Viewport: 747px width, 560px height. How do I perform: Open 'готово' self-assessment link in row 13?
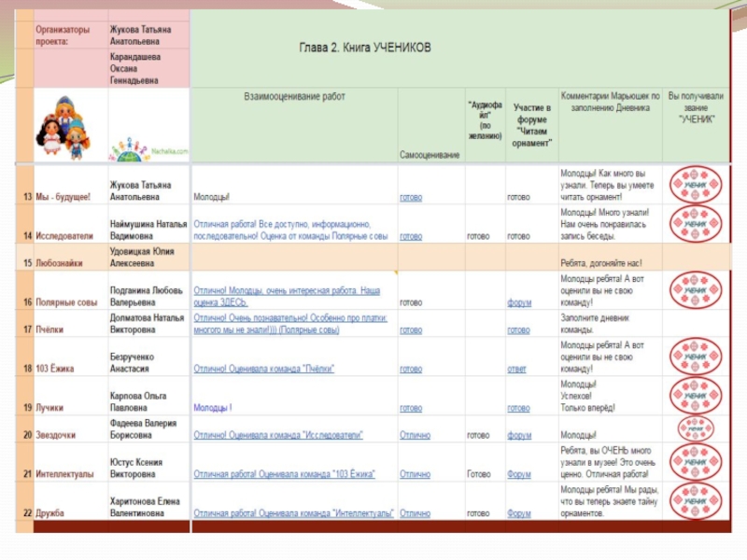411,197
